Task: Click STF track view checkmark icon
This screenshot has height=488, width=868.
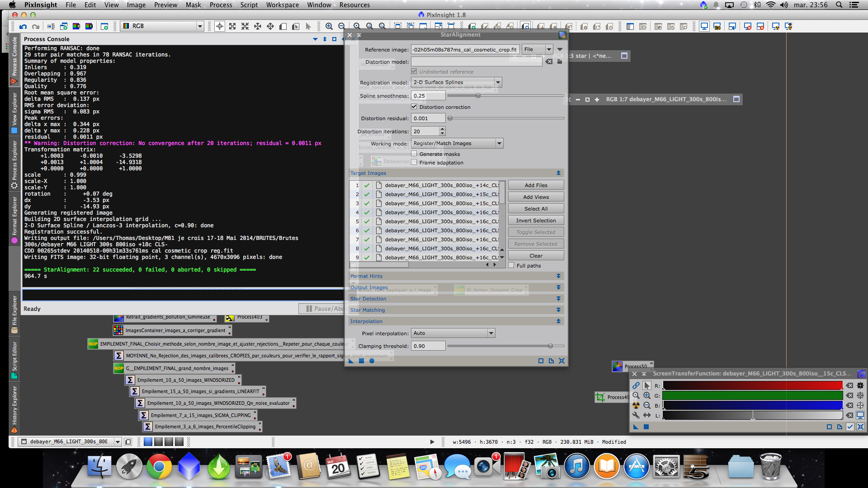Action: [x=850, y=427]
